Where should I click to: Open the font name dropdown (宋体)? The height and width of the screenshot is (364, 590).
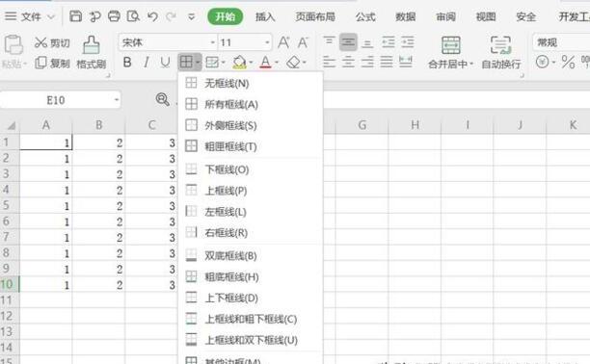coord(212,42)
